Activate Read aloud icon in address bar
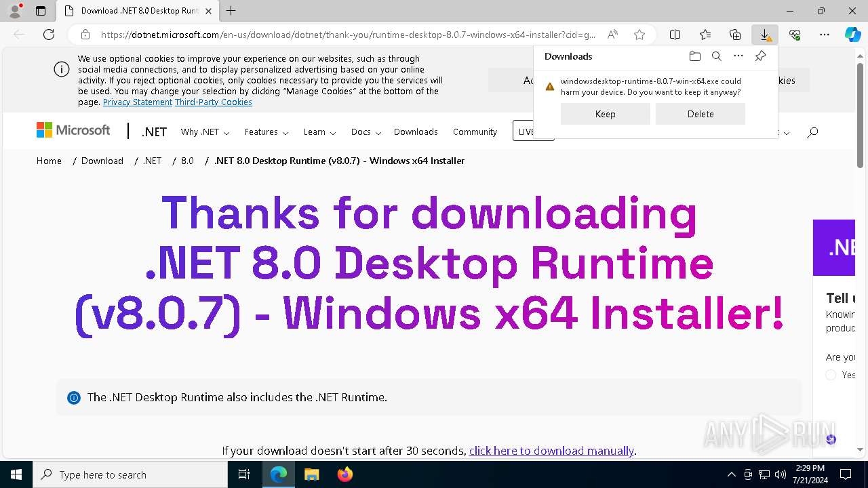868x488 pixels. 612,35
